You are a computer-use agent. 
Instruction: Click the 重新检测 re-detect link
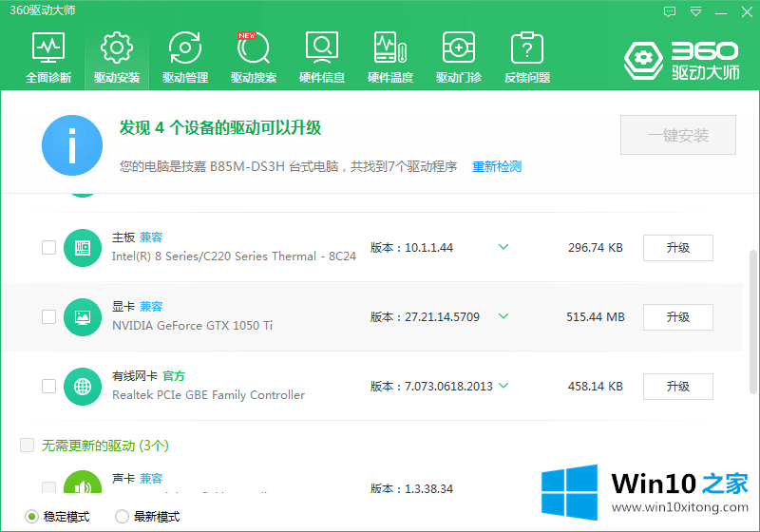pyautogui.click(x=497, y=166)
